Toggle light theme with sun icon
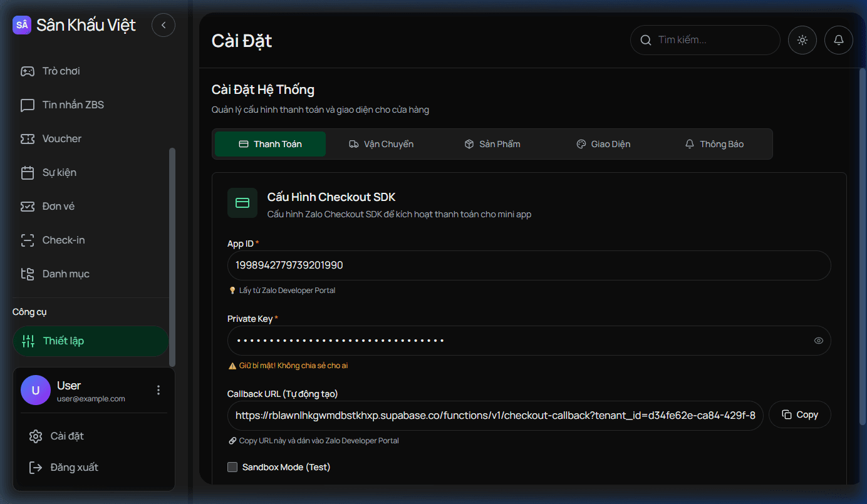Viewport: 867px width, 504px height. 802,40
